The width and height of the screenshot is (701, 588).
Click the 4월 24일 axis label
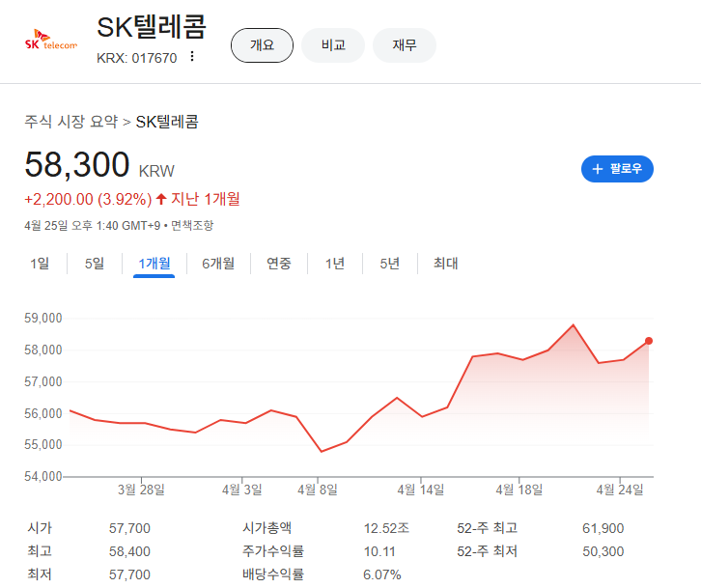(620, 490)
